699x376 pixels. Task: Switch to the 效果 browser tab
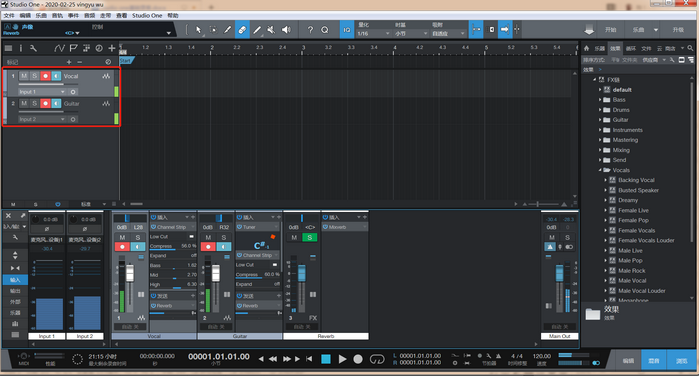(x=615, y=48)
